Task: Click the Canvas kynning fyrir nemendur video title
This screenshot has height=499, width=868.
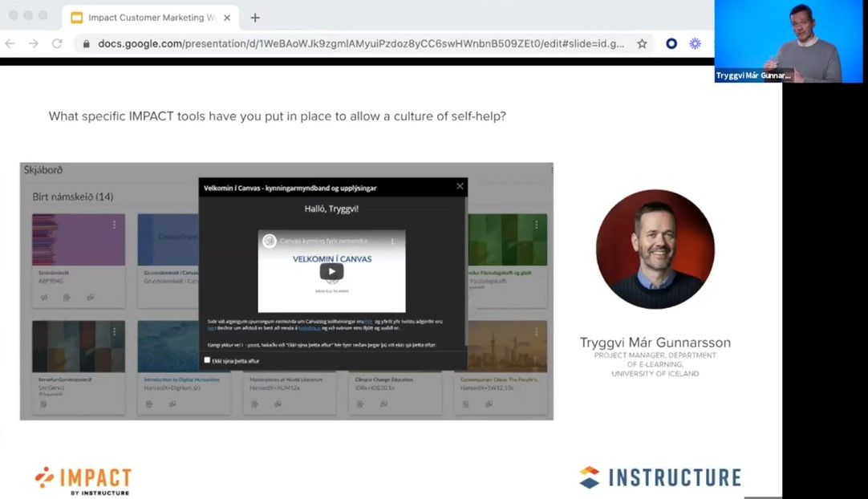Action: 324,241
